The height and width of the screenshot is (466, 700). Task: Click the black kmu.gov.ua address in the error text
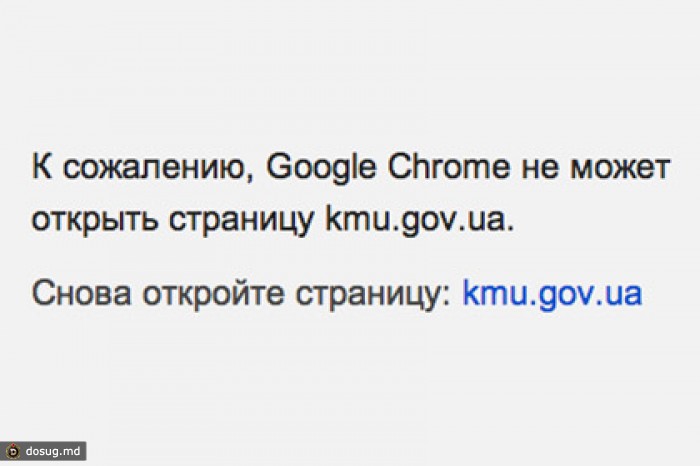(420, 220)
